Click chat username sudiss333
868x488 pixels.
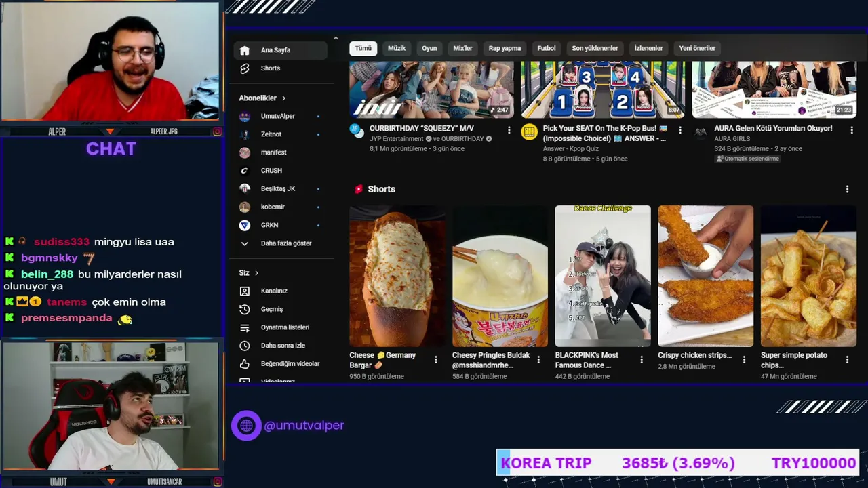[62, 242]
